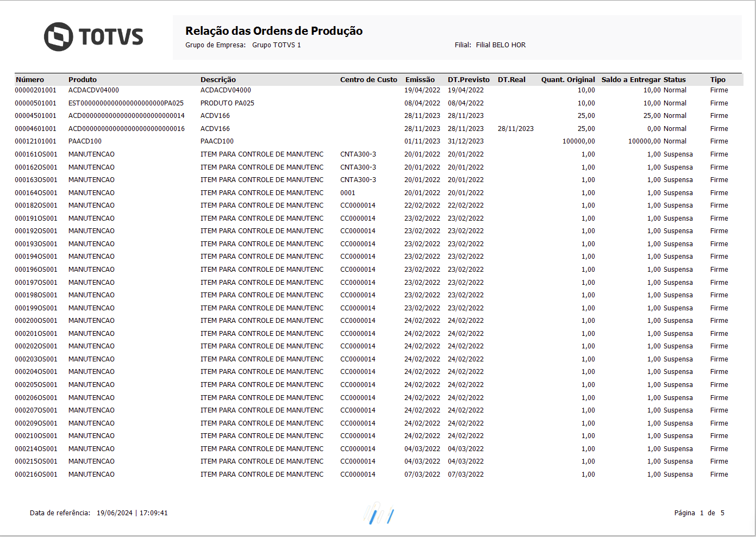Select order number 00004601001
Screen dimensions: 756x537
[x=36, y=129]
